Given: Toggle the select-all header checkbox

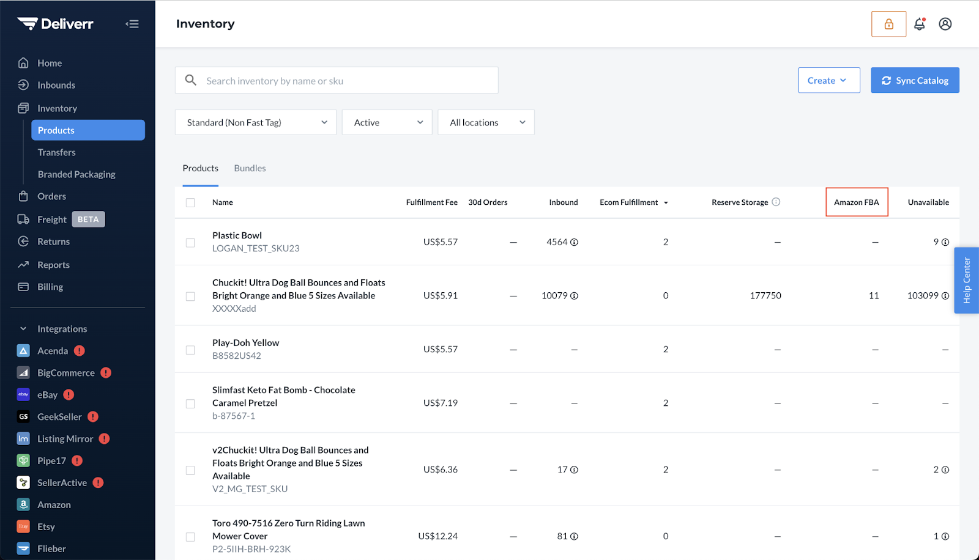Looking at the screenshot, I should tap(190, 202).
